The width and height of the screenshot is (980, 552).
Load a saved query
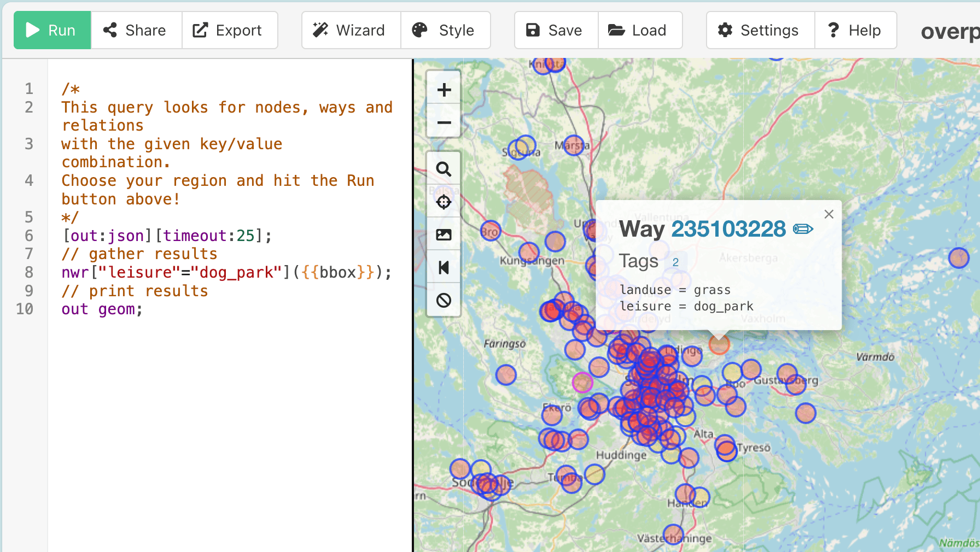(639, 30)
